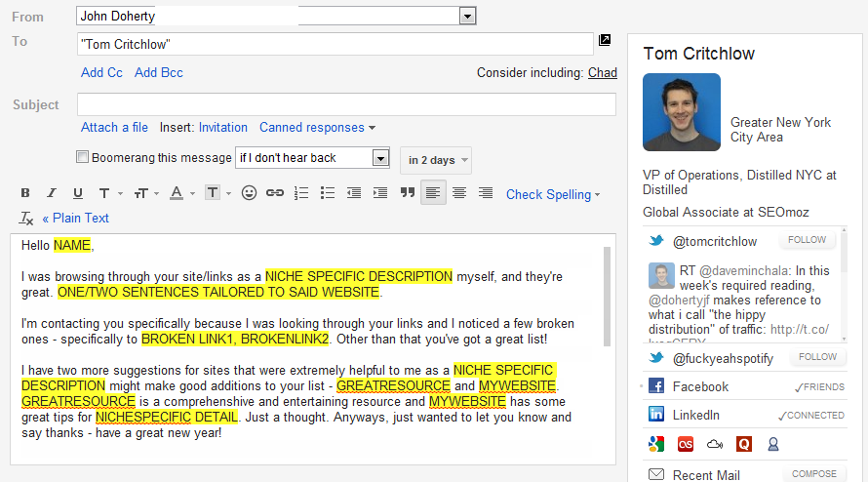The width and height of the screenshot is (868, 482).
Task: Enable Boomerang this message checkbox
Action: point(83,157)
